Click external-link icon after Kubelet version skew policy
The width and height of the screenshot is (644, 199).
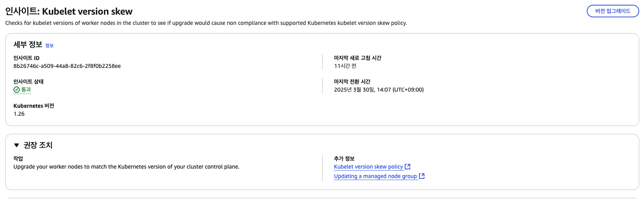click(408, 167)
